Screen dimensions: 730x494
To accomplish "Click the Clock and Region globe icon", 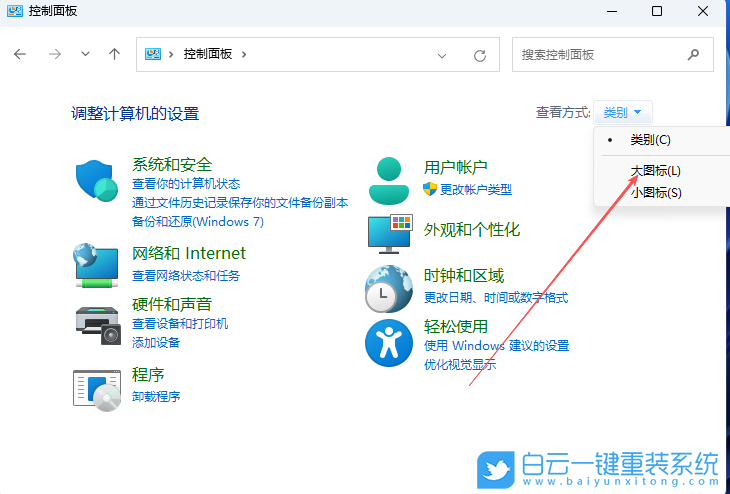I will 389,289.
